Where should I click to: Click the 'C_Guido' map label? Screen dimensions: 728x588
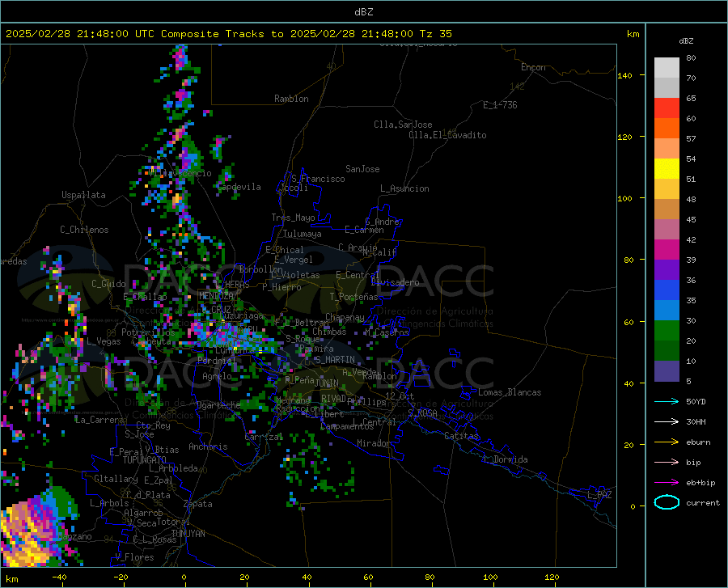point(108,284)
